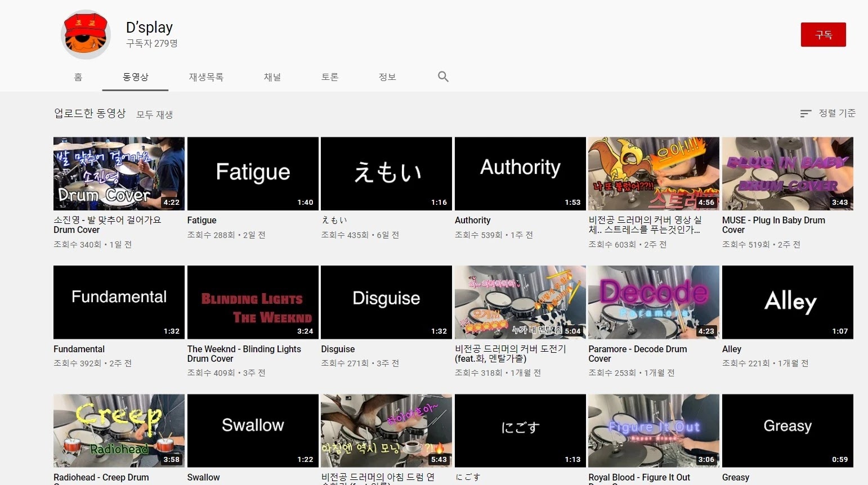This screenshot has width=868, height=485.
Task: Click '조회수 288회 • 2일 전' metadata
Action: [x=226, y=235]
